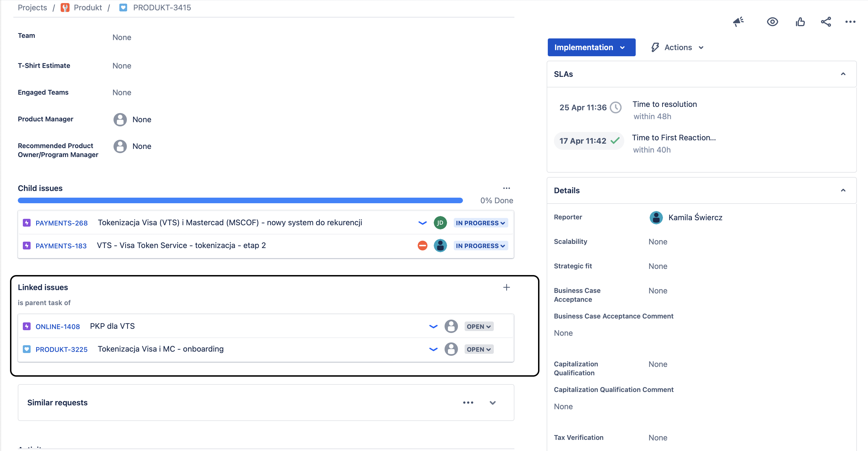Click the share icon

pyautogui.click(x=826, y=22)
